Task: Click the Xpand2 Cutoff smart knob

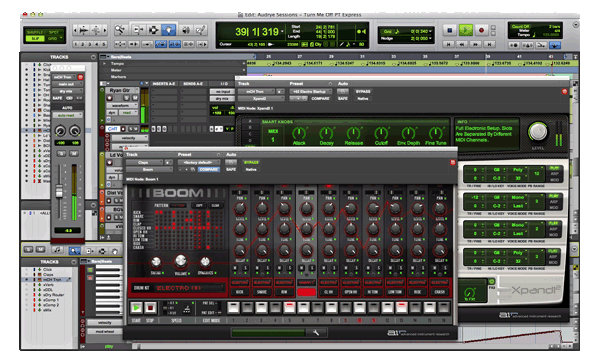Action: tap(381, 134)
